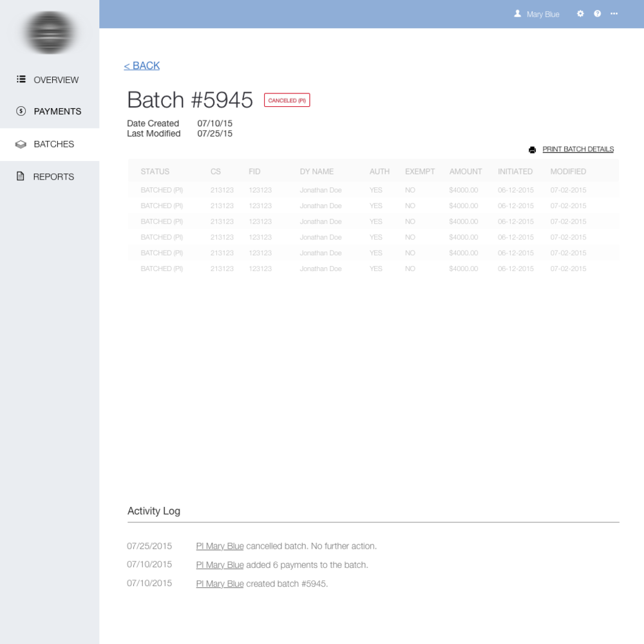This screenshot has height=644, width=644.
Task: Select the Batches stack icon
Action: tap(19, 144)
